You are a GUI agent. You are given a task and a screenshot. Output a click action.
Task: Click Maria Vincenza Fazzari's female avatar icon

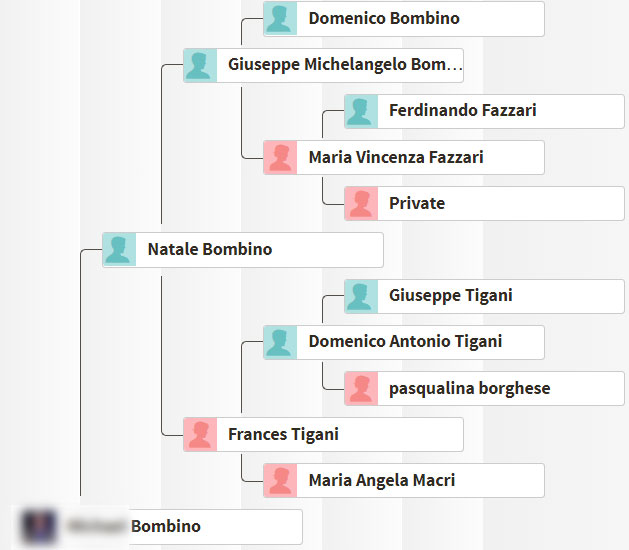click(x=280, y=158)
